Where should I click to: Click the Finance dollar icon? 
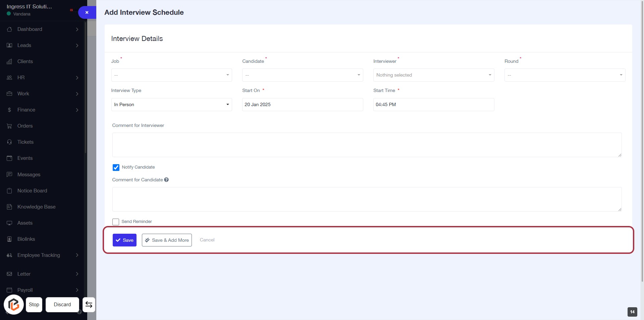point(9,110)
